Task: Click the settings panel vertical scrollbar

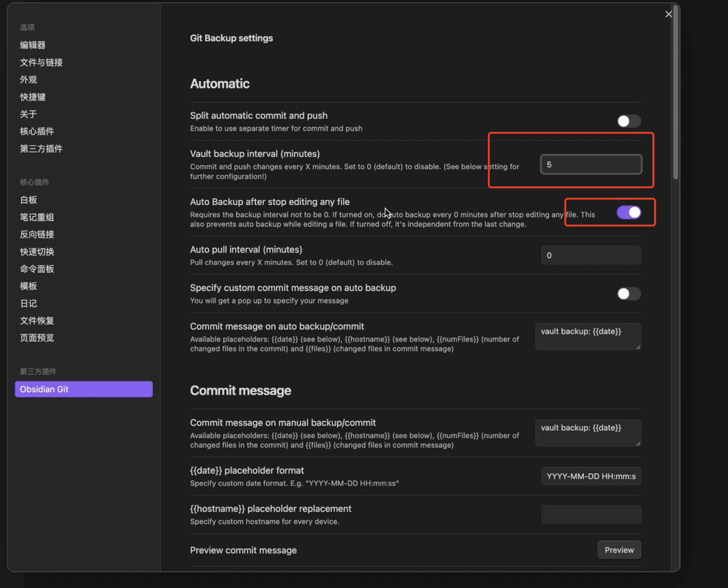Action: tap(675, 91)
